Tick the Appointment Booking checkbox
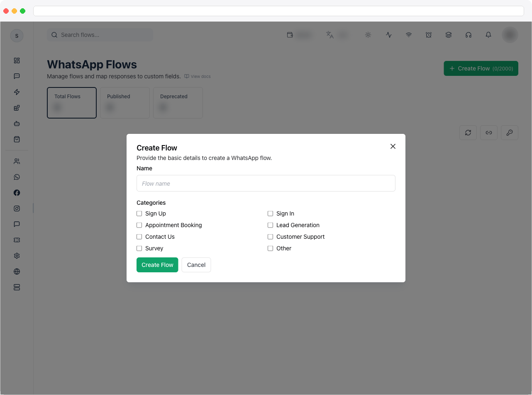The width and height of the screenshot is (532, 395). click(x=139, y=225)
